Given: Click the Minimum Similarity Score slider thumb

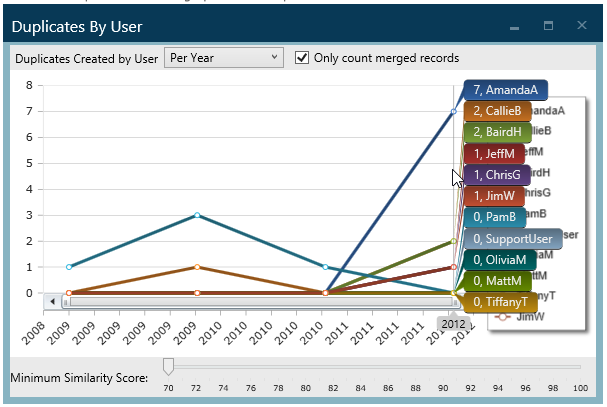Looking at the screenshot, I should point(168,366).
